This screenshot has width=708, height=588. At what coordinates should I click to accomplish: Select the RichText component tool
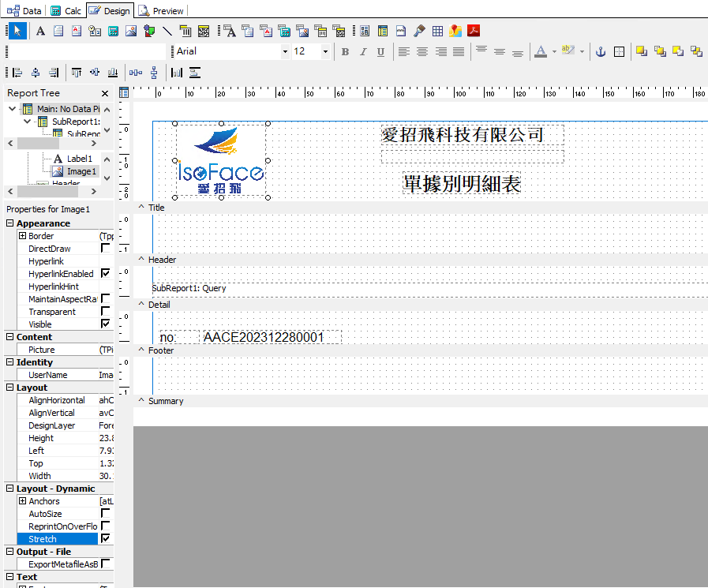[x=77, y=31]
